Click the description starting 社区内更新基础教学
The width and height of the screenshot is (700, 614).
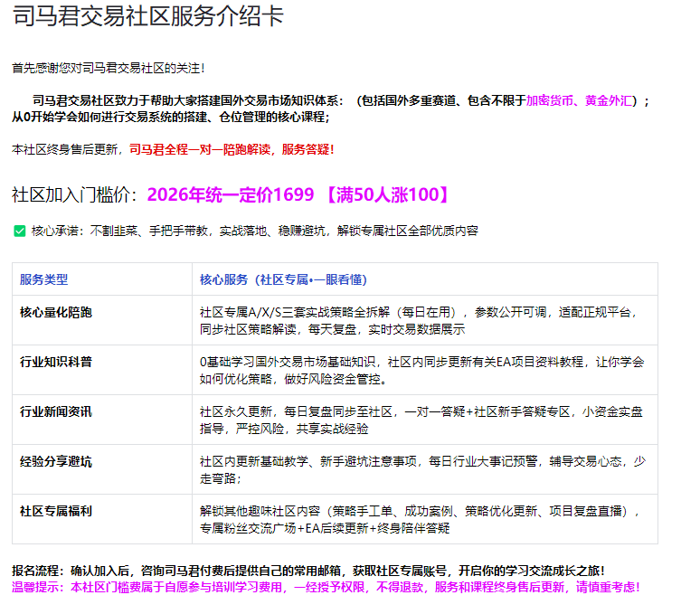pos(422,470)
